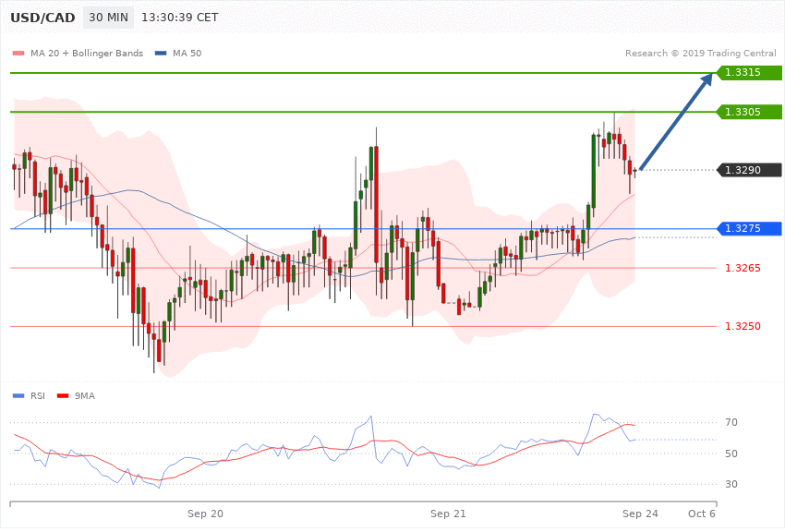This screenshot has width=785, height=532.
Task: Click the RSI blue legend swatch
Action: [18, 396]
